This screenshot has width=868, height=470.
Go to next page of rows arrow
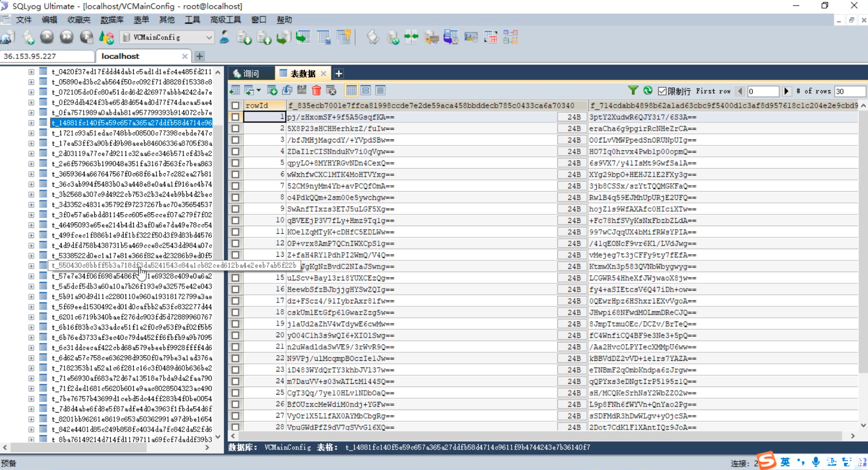click(786, 91)
